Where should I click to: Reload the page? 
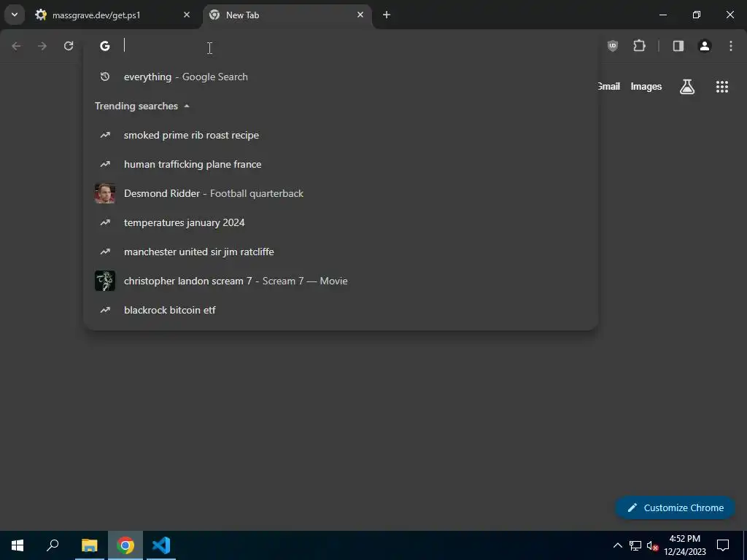[69, 46]
